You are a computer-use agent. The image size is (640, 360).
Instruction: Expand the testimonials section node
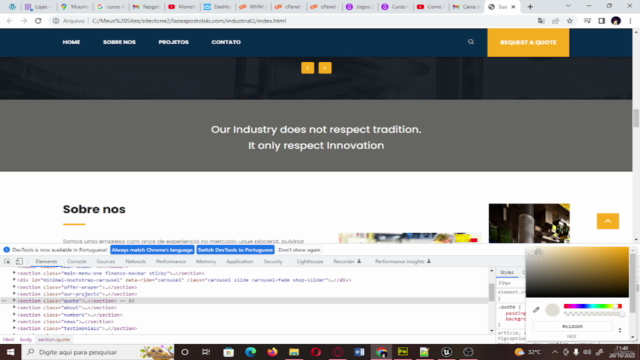14,328
